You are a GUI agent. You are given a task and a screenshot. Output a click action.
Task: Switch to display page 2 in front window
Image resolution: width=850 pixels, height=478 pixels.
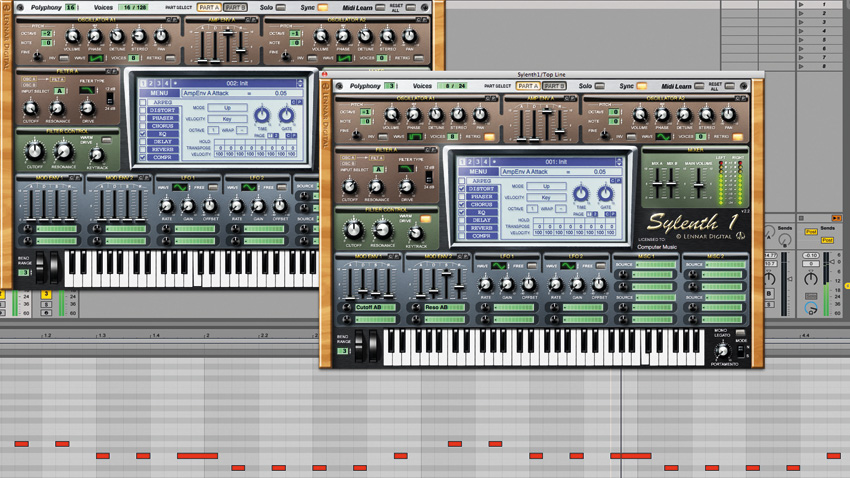tap(470, 162)
